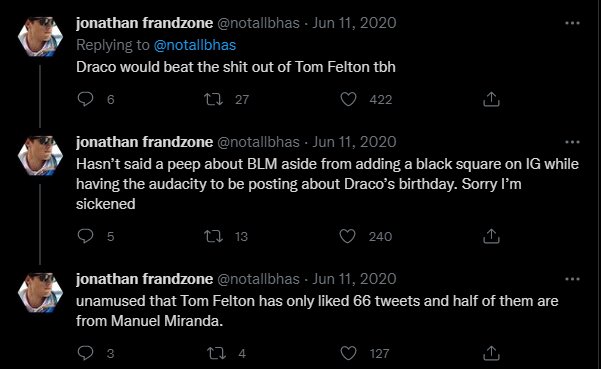The height and width of the screenshot is (369, 601).
Task: Reply to the Draco tweet
Action: coord(85,99)
